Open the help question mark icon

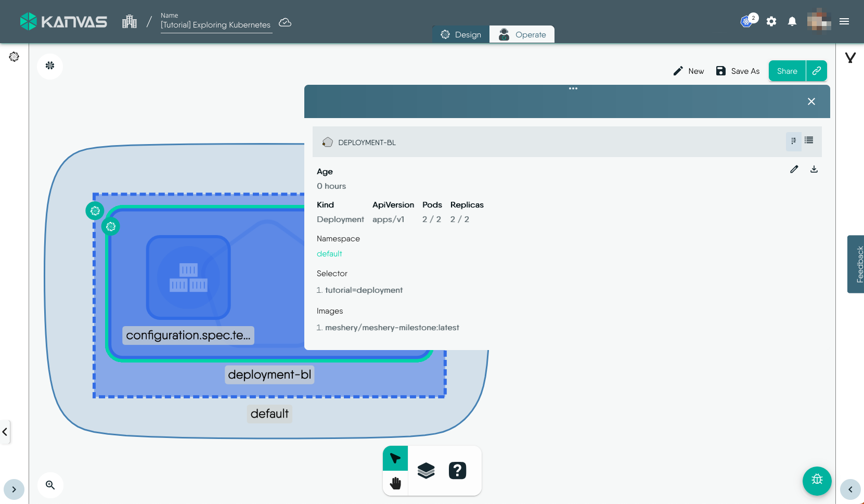pyautogui.click(x=457, y=471)
